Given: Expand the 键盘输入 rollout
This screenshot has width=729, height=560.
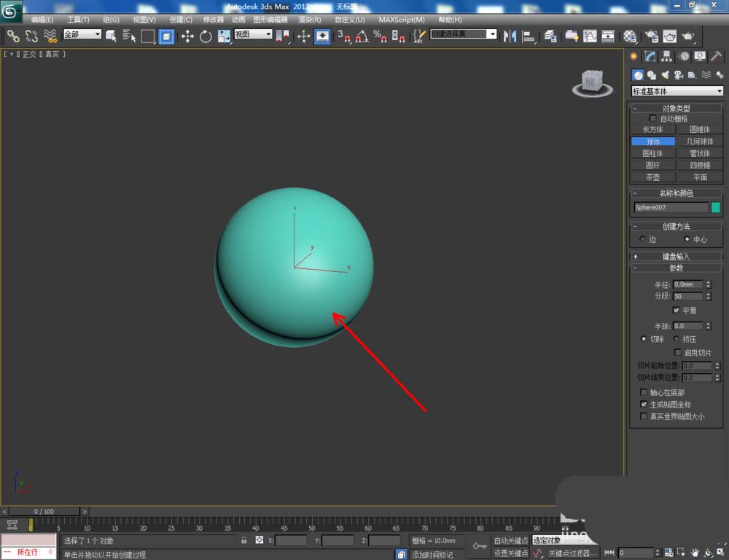Looking at the screenshot, I should (676, 256).
